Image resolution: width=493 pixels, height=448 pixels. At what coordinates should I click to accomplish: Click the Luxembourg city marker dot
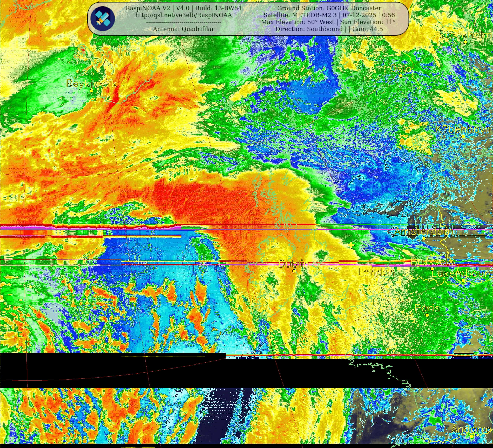click(x=463, y=281)
